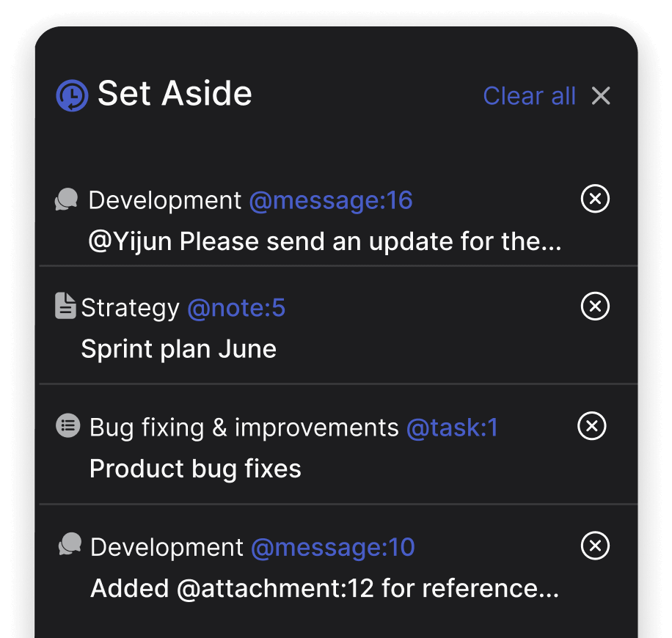Open the @note:5 reference link

tap(235, 309)
